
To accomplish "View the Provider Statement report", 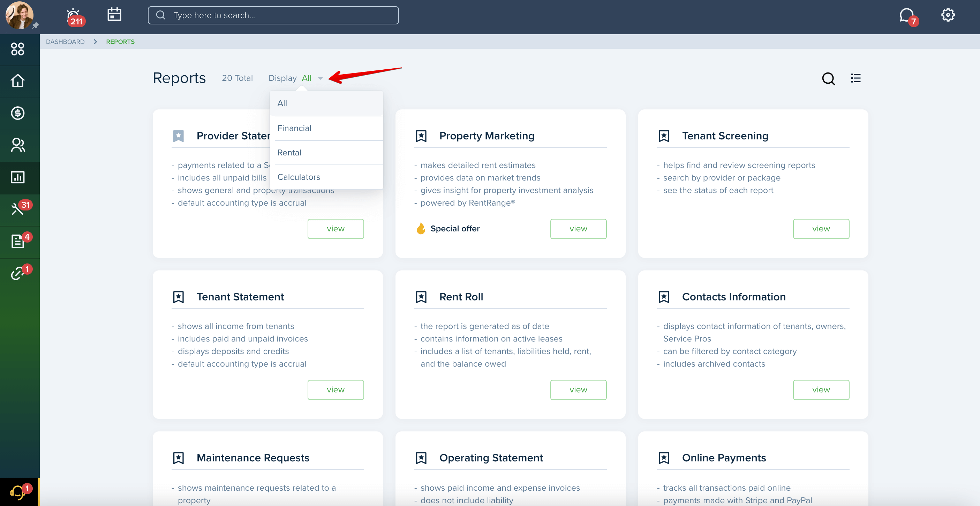I will coord(336,229).
